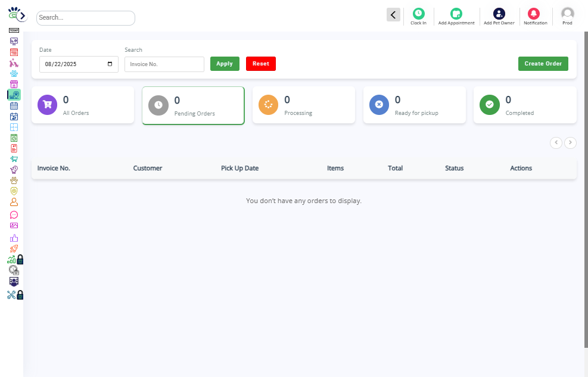
Task: Click the Customer column header
Action: click(x=148, y=169)
